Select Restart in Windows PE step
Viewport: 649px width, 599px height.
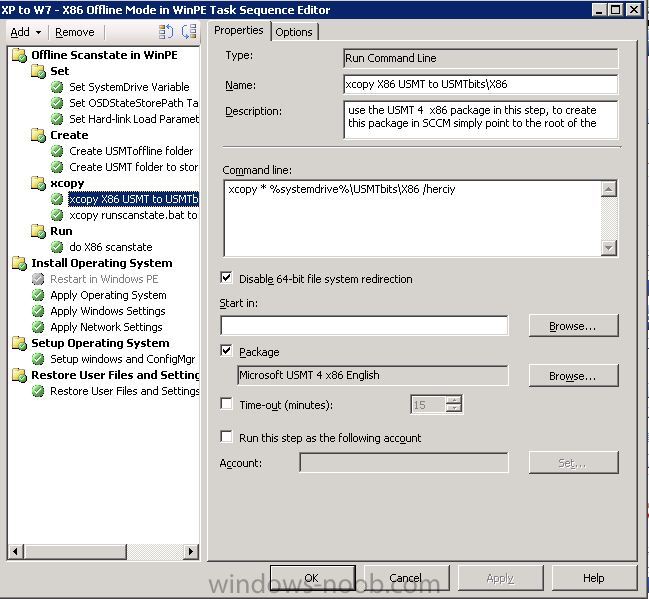tap(104, 279)
